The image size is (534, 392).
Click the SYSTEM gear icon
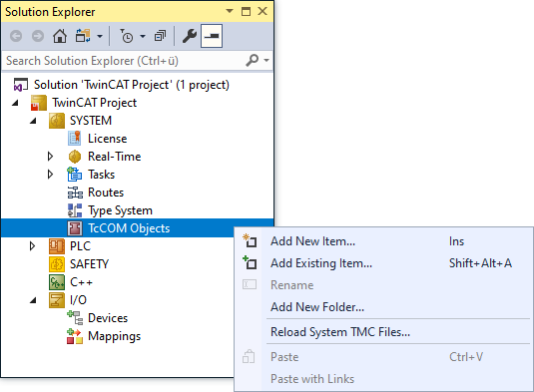pos(57,121)
